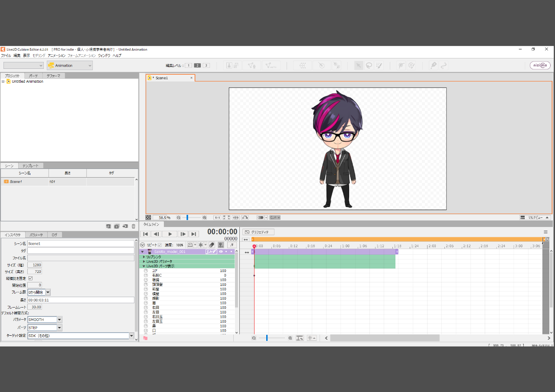Click the first add-scene film icon
This screenshot has width=555, height=392.
pos(108,226)
